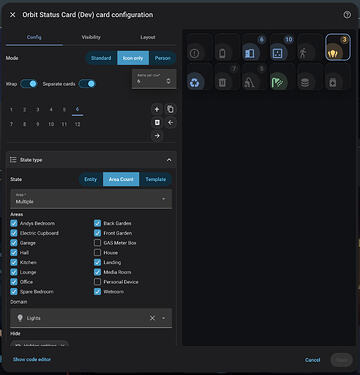
Task: Click the blue recycle icon in preview
Action: pyautogui.click(x=195, y=83)
